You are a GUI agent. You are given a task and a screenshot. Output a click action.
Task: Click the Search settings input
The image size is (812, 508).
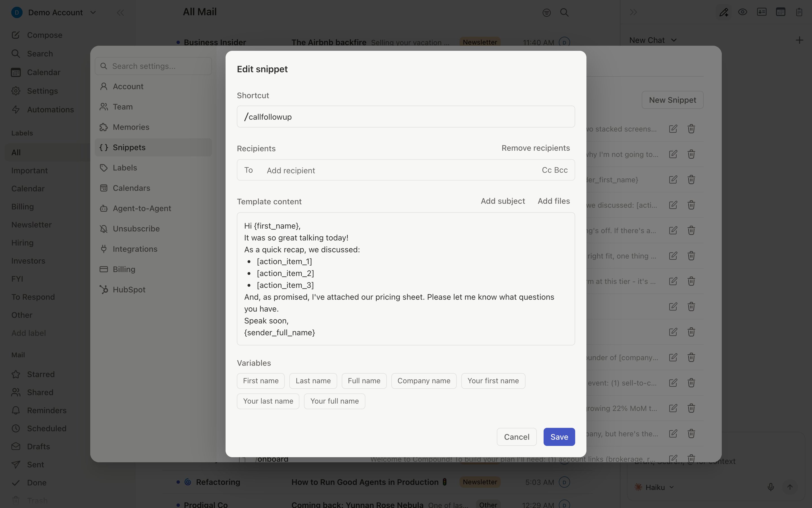click(x=153, y=66)
